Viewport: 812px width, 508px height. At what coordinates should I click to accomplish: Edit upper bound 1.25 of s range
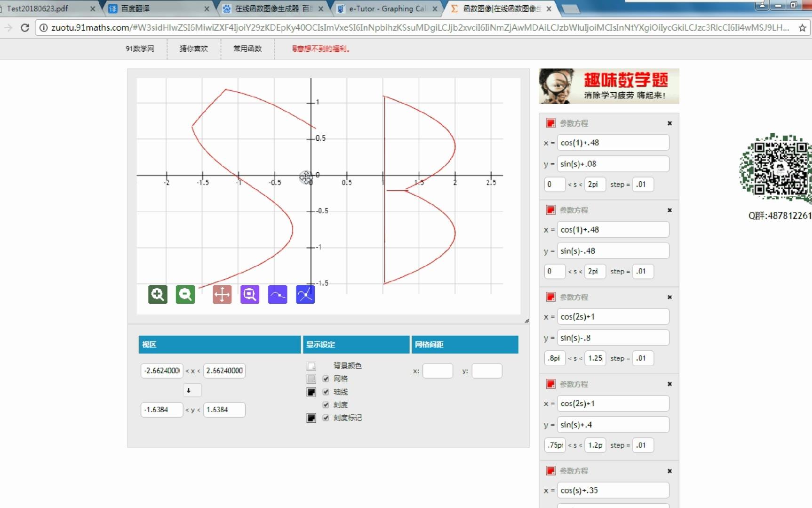tap(595, 358)
